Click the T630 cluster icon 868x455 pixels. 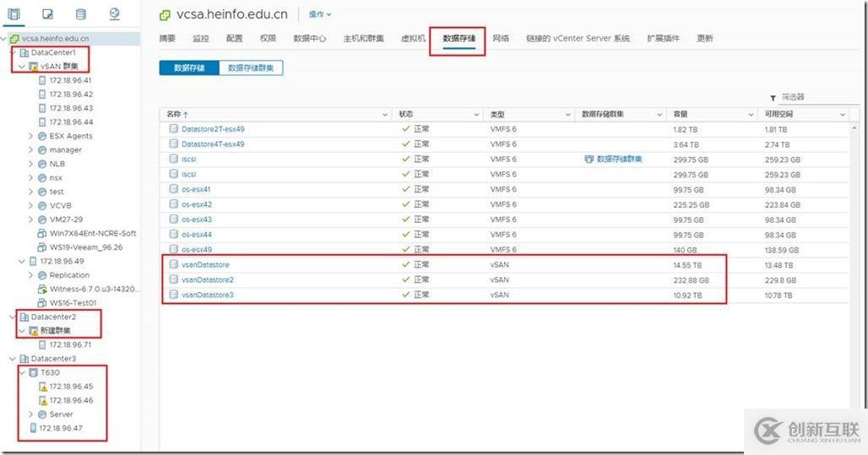(x=33, y=372)
